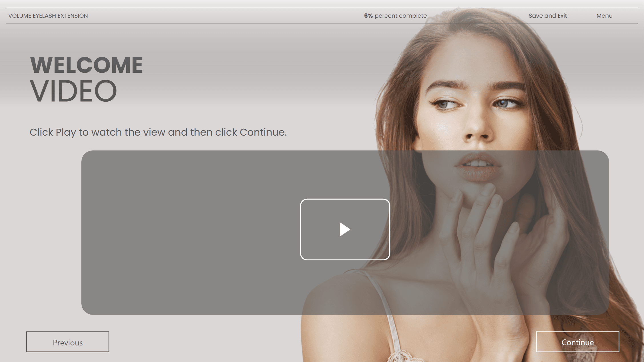Open the Menu in the header
Image resolution: width=644 pixels, height=362 pixels.
604,16
